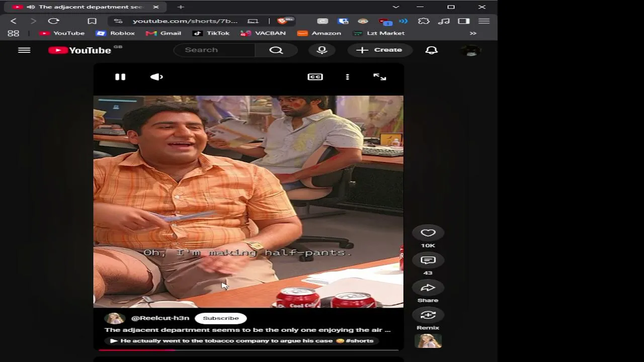The image size is (644, 362).
Task: Open the Gmail bookmark
Action: point(164,33)
